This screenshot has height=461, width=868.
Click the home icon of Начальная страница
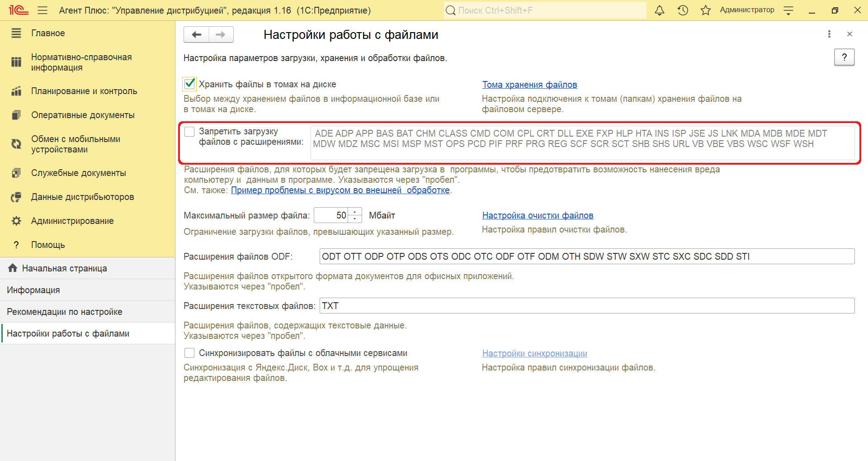13,268
